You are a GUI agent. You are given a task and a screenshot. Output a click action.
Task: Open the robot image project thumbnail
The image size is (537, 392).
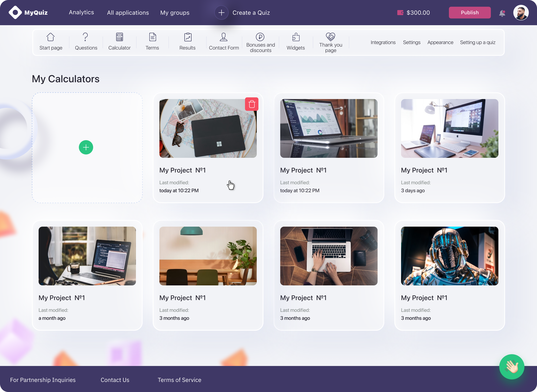click(450, 256)
